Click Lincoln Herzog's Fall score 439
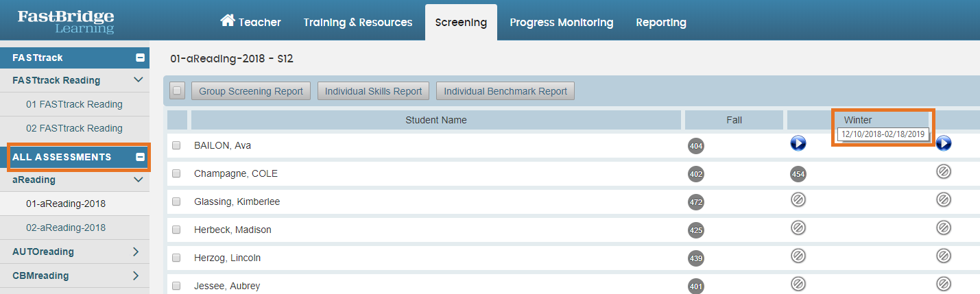Viewport: 980px width, 294px height. coord(696,258)
